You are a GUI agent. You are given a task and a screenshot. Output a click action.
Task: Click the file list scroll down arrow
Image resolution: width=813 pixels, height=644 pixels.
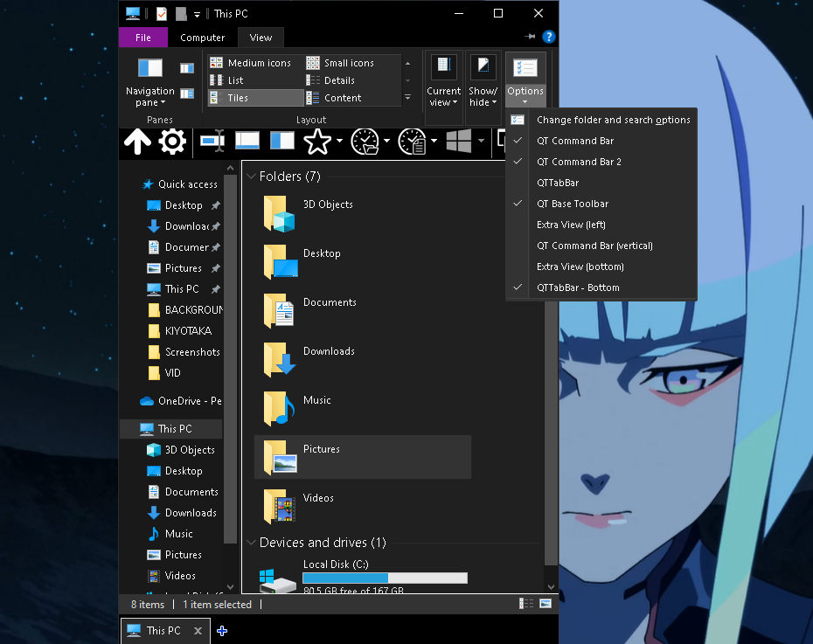pyautogui.click(x=551, y=586)
